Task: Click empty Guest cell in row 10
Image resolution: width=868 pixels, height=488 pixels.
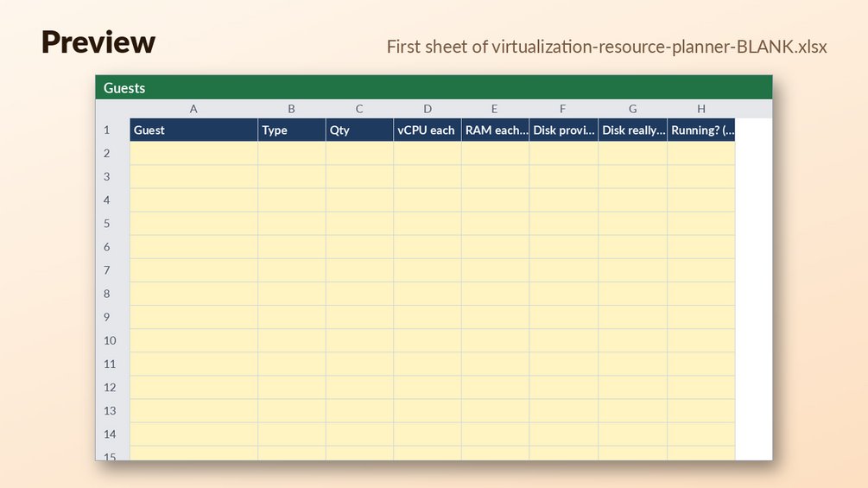Action: 193,340
